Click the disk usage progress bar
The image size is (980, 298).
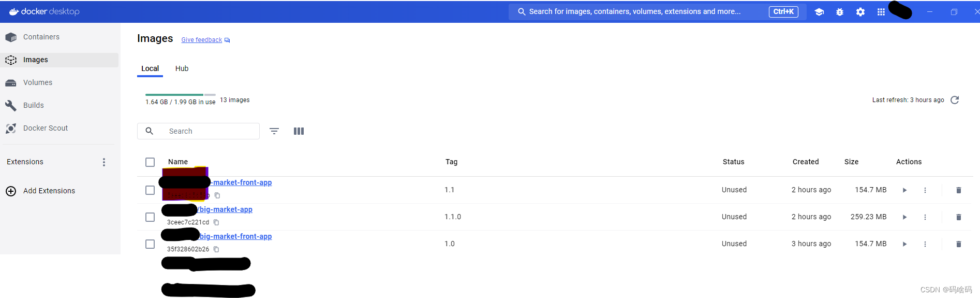coord(181,95)
